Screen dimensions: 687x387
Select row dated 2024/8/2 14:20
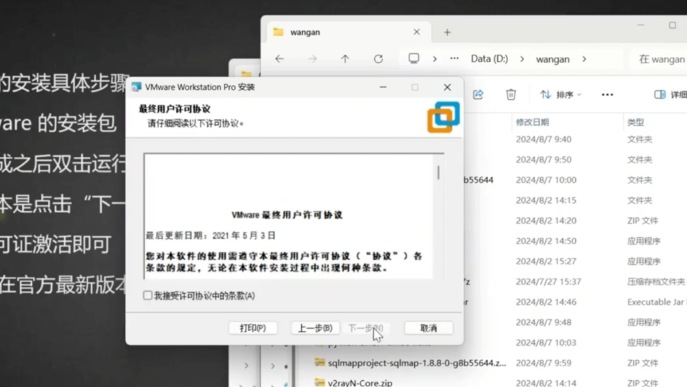[575, 220]
